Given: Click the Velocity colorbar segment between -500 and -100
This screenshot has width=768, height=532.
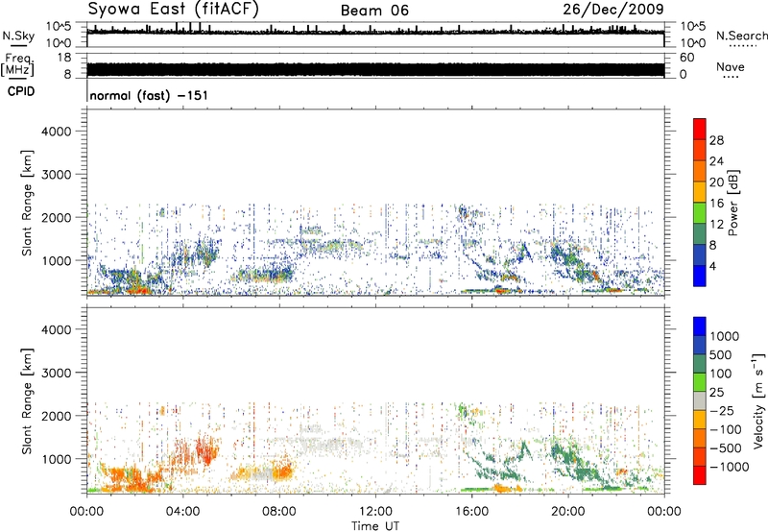Looking at the screenshot, I should [x=700, y=439].
